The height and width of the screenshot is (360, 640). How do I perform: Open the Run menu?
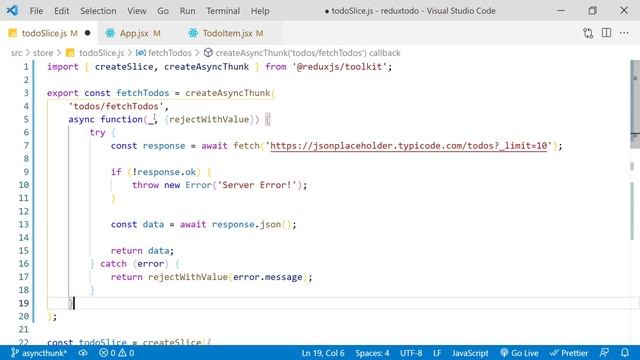pos(187,11)
